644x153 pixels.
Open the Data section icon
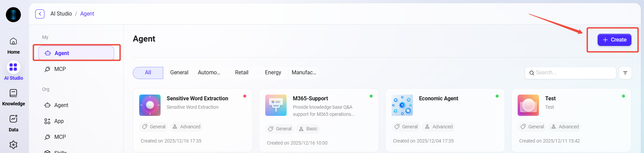pyautogui.click(x=13, y=119)
